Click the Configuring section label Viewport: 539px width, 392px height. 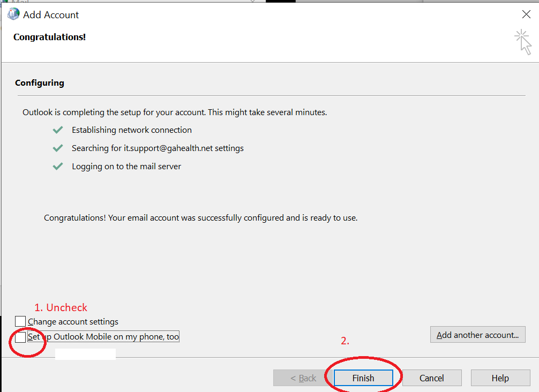point(40,83)
